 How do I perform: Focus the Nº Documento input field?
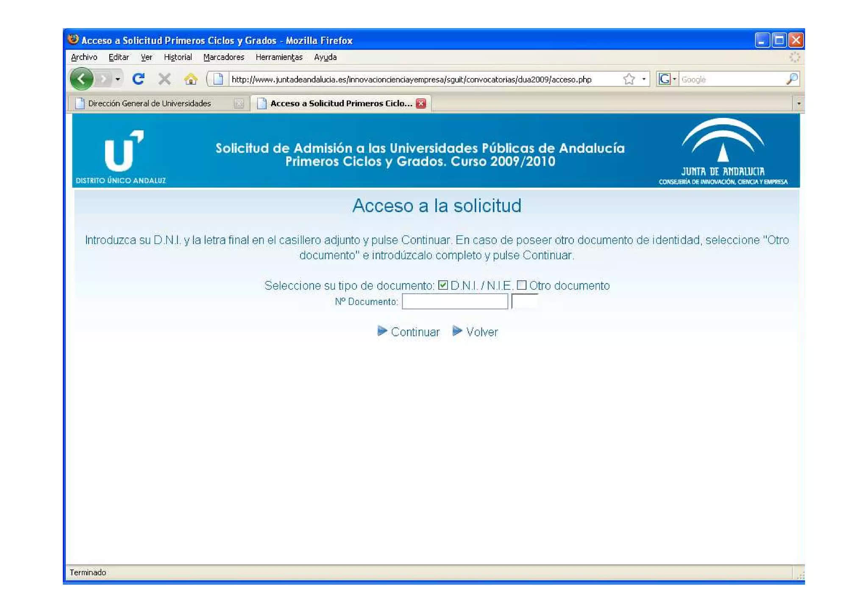click(x=454, y=302)
